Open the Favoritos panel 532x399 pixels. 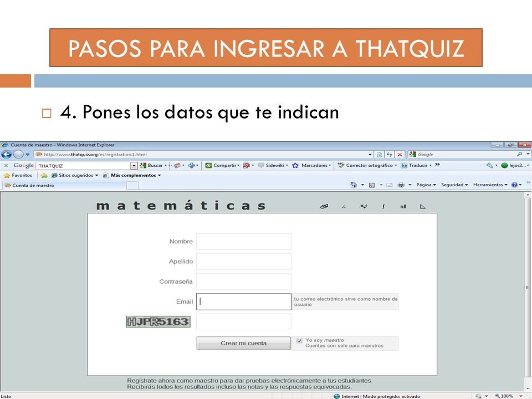(x=18, y=176)
